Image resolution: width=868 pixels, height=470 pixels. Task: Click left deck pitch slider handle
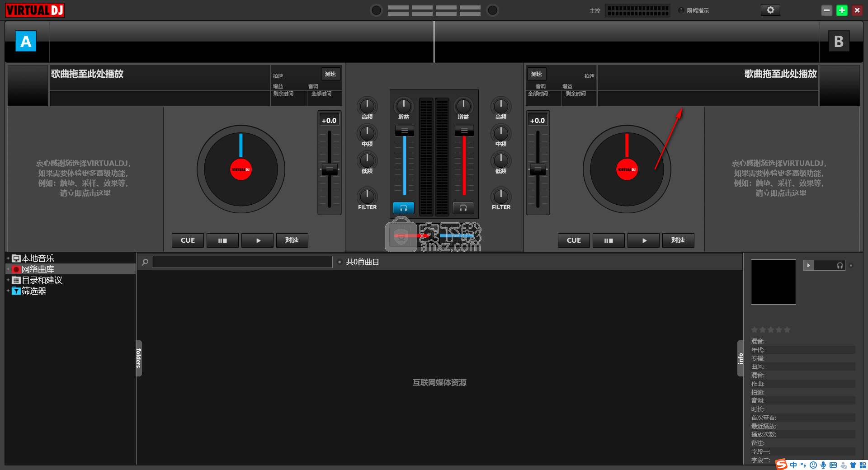330,169
